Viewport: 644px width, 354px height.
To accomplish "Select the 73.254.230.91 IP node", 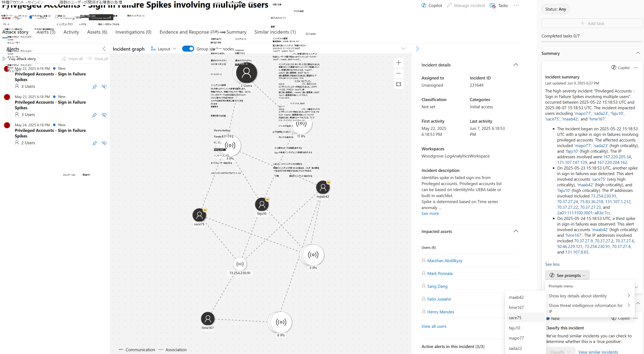I will tap(240, 264).
